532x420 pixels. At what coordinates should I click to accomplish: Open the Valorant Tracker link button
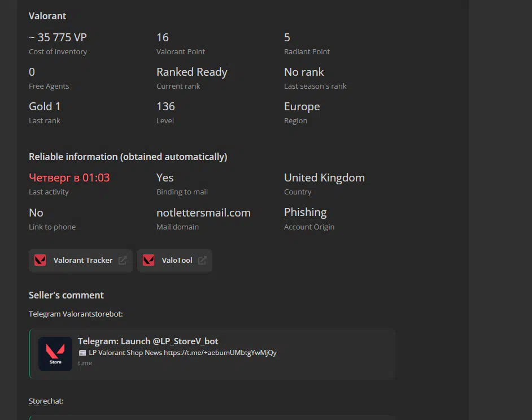(x=80, y=261)
